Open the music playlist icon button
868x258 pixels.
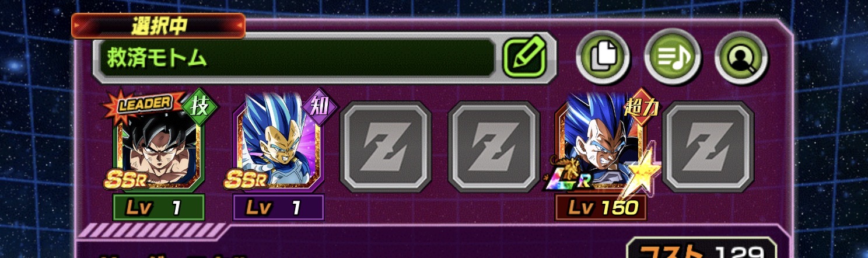pos(673,57)
